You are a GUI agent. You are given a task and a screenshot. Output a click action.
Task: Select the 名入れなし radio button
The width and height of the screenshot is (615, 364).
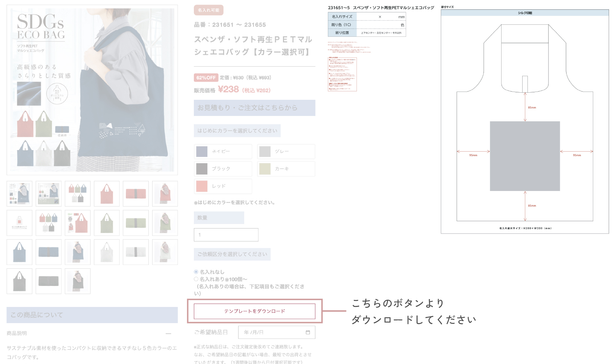pos(196,272)
